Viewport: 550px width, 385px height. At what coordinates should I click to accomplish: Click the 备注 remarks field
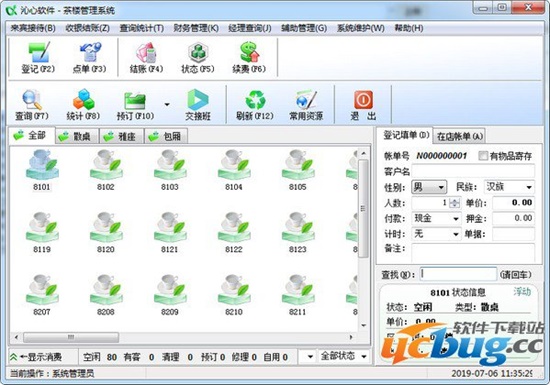tap(473, 252)
